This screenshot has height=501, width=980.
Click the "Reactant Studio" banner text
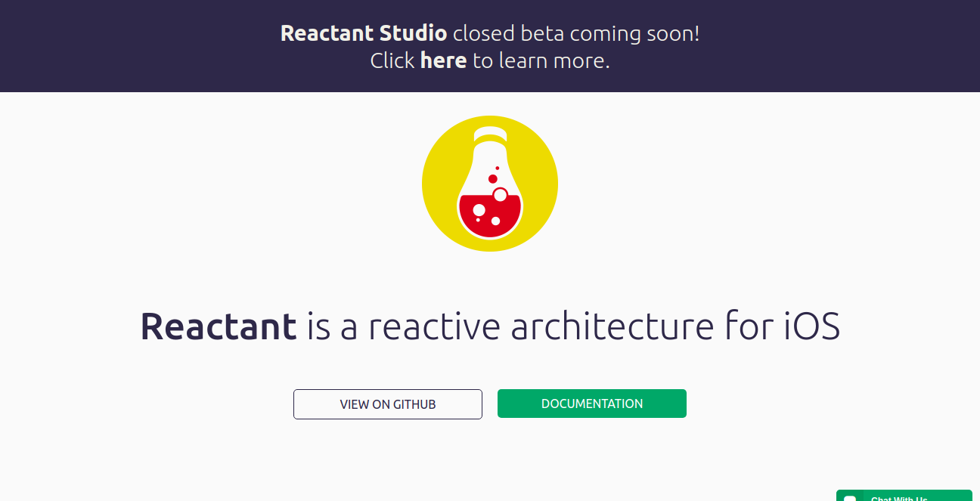tap(364, 33)
